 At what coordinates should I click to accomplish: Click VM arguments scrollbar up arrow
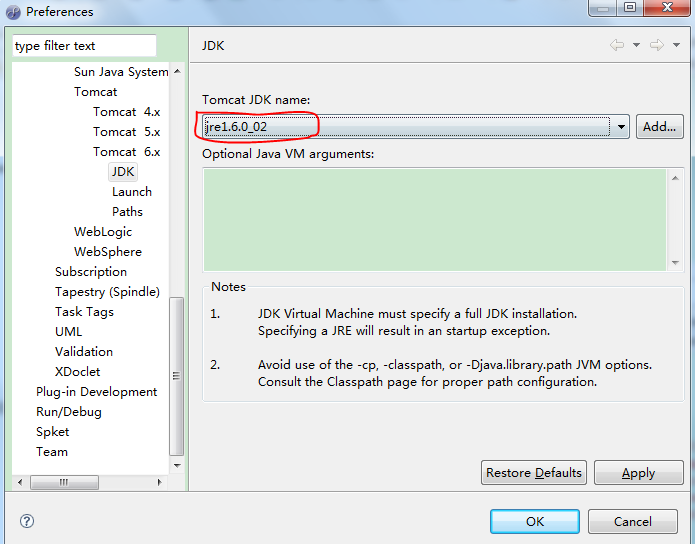(x=675, y=178)
